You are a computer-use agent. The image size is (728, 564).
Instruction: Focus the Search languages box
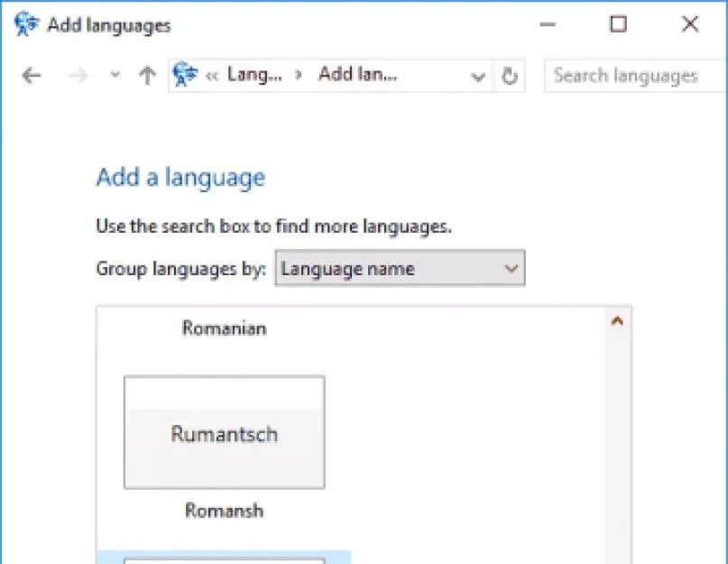(x=636, y=76)
